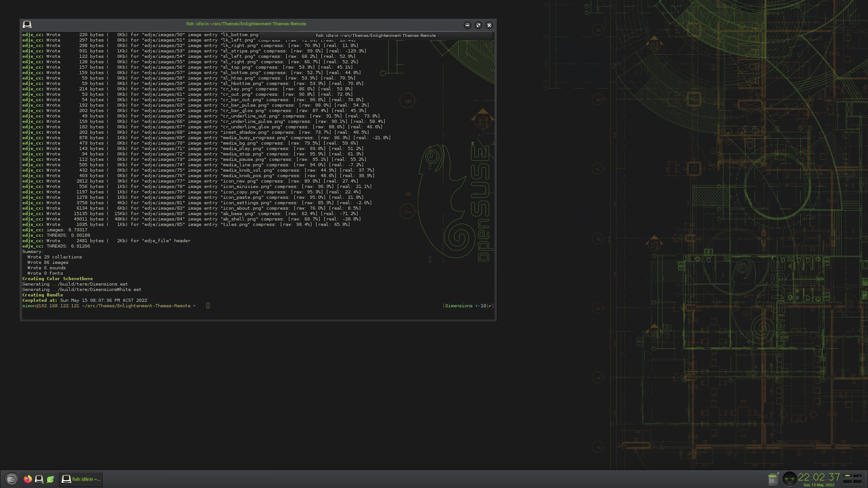Maximize the terminal window
This screenshot has width=868, height=488.
[x=478, y=25]
